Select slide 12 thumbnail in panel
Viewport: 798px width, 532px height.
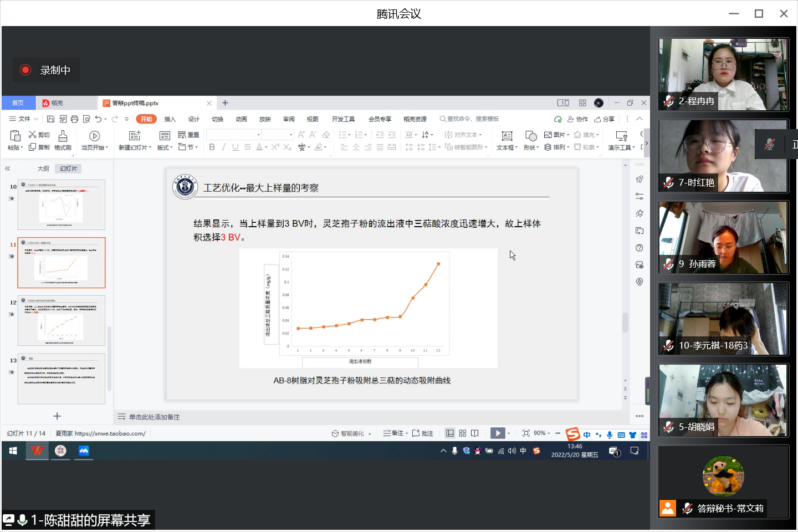pos(62,320)
